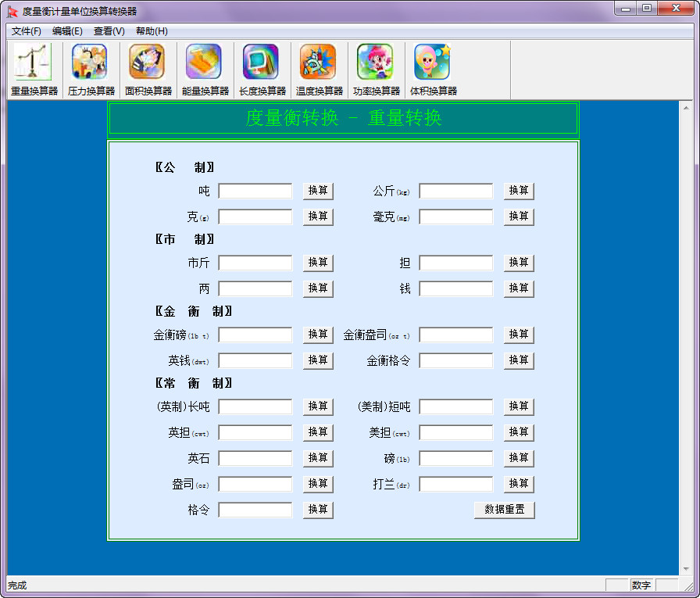Screen dimensions: 700x598
Task: Open the 压力换算器 pressure converter
Action: click(x=89, y=68)
